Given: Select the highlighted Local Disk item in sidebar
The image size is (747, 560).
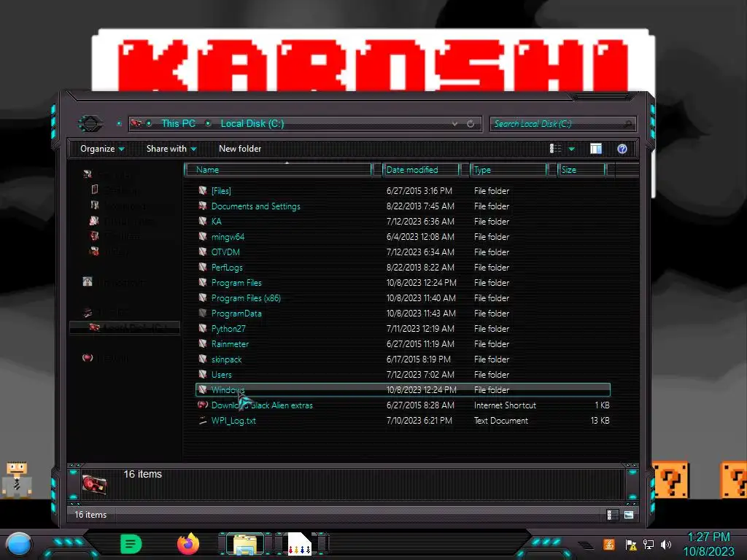Looking at the screenshot, I should [x=125, y=327].
